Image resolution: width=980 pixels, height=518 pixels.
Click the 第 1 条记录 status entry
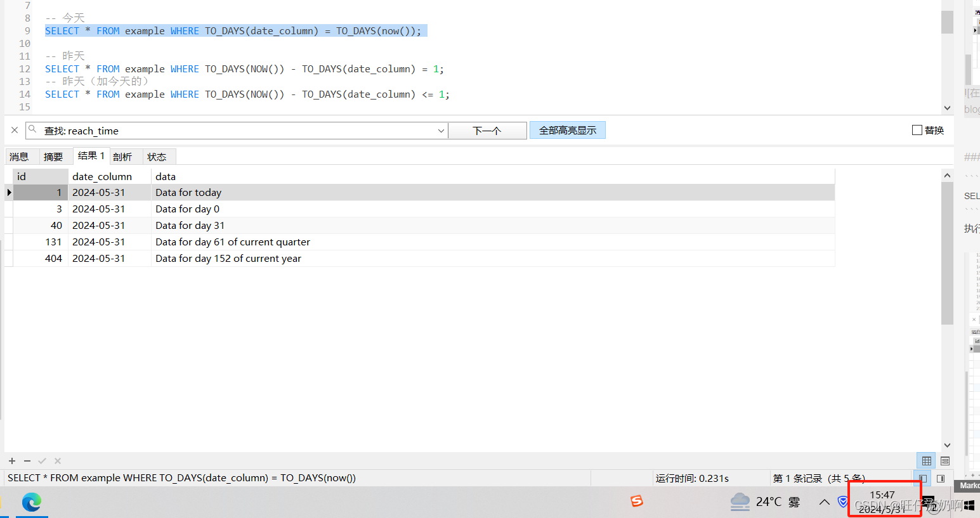click(818, 479)
